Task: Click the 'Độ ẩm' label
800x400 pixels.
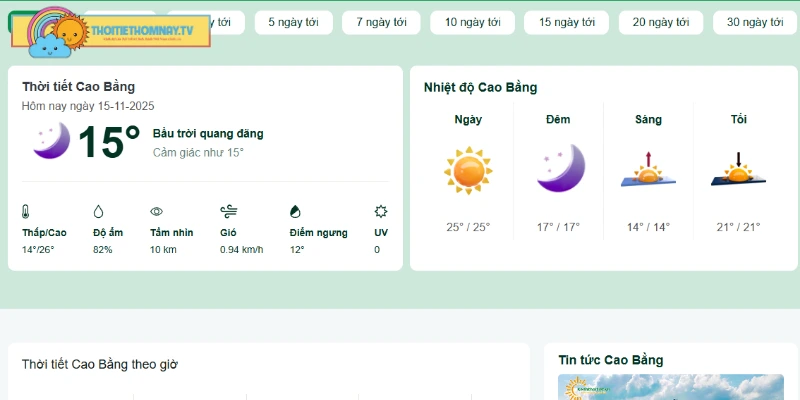Action: (x=108, y=233)
